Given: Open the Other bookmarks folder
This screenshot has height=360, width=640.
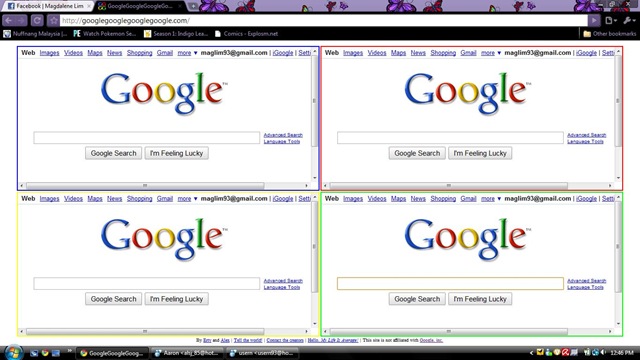Looking at the screenshot, I should (x=610, y=34).
